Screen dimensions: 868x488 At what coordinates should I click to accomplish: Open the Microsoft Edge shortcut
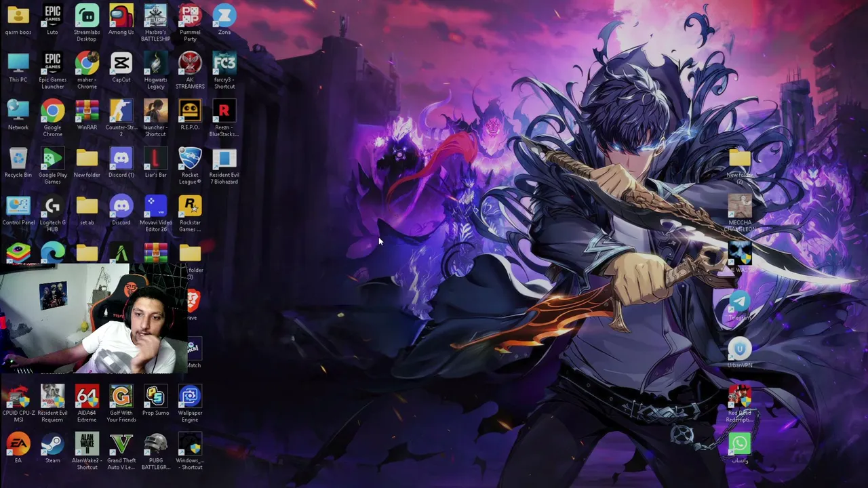coord(52,253)
